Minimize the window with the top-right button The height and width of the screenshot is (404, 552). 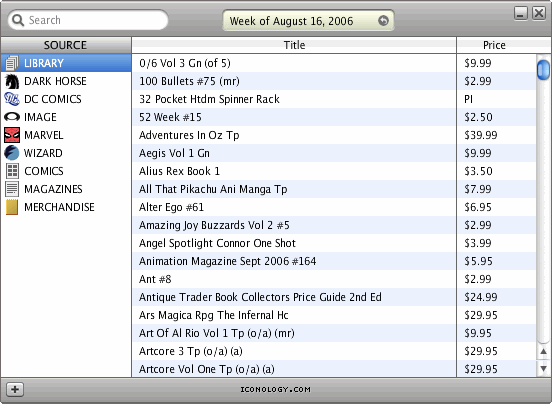521,13
